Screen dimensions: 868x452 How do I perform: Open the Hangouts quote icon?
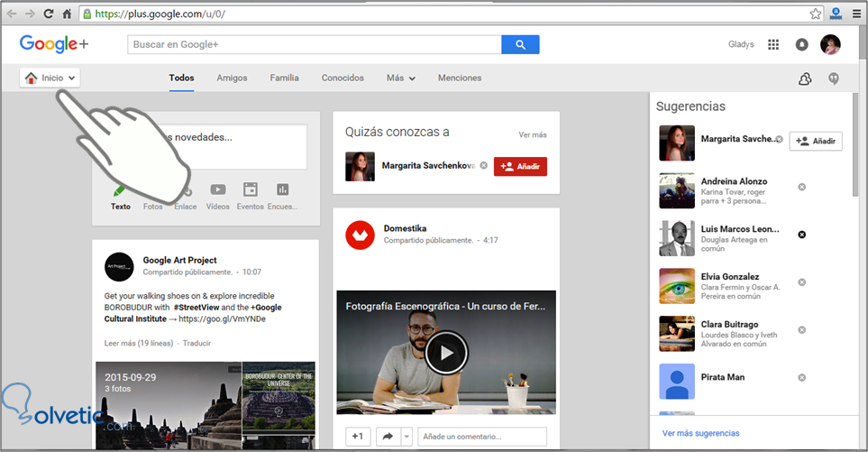point(834,78)
